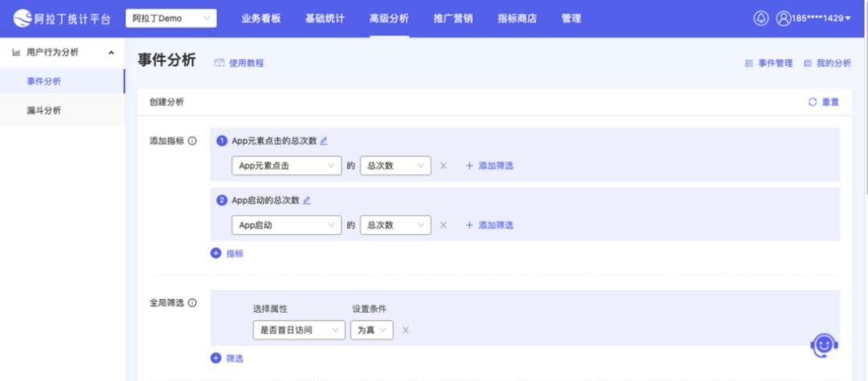
Task: Open the account 185****1429 menu arrow
Action: 848,18
